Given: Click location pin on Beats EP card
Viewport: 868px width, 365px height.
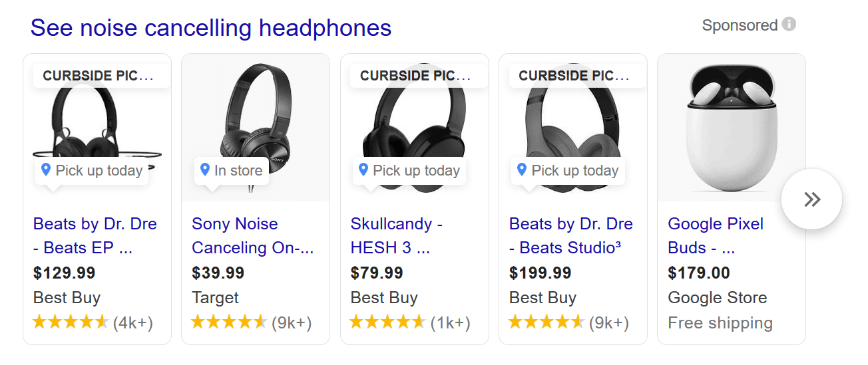Looking at the screenshot, I should coord(46,170).
